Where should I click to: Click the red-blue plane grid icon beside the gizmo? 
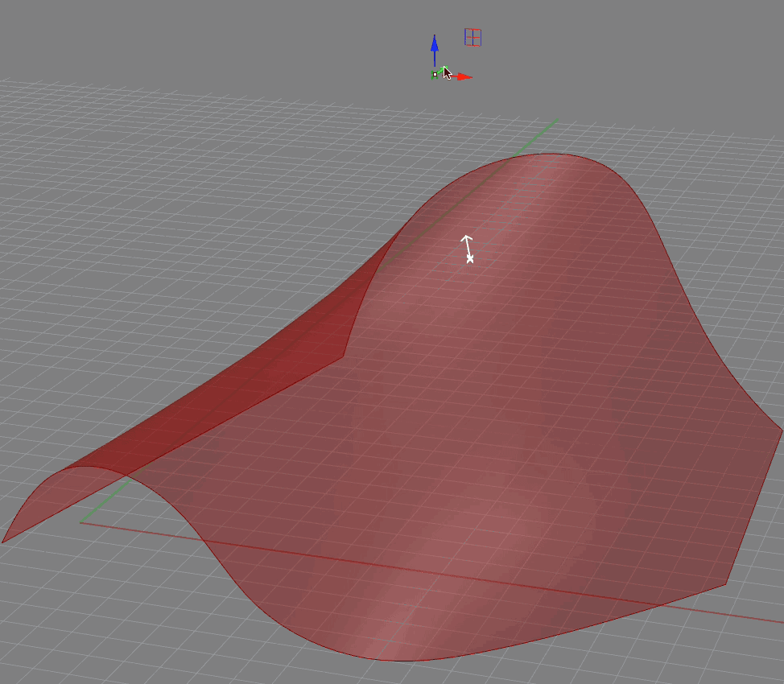[472, 38]
